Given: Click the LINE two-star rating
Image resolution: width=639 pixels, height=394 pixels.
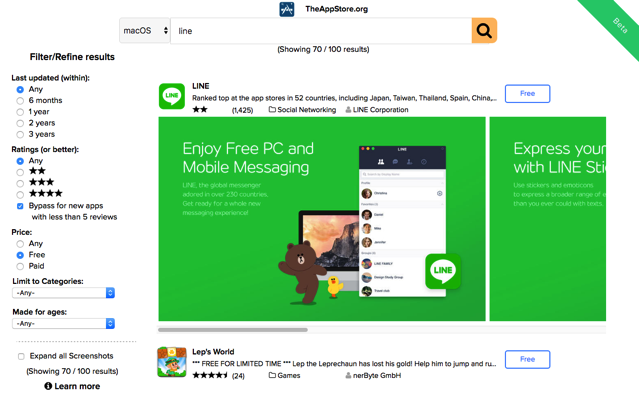Looking at the screenshot, I should [x=200, y=109].
